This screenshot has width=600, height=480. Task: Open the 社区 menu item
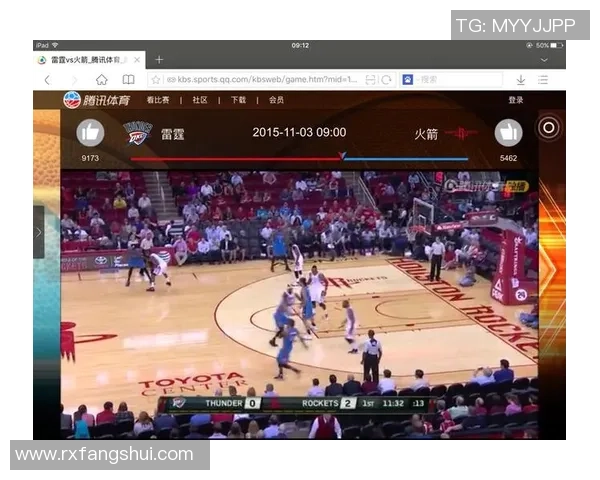200,100
